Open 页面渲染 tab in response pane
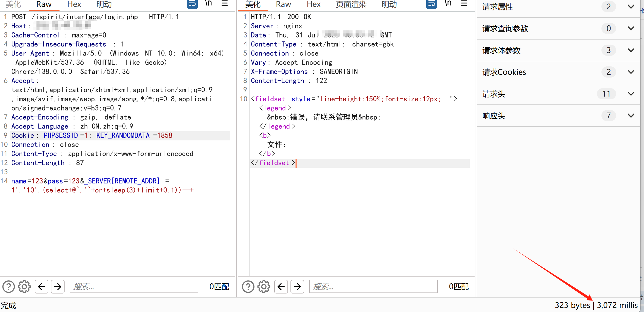The width and height of the screenshot is (644, 312). [x=351, y=4]
